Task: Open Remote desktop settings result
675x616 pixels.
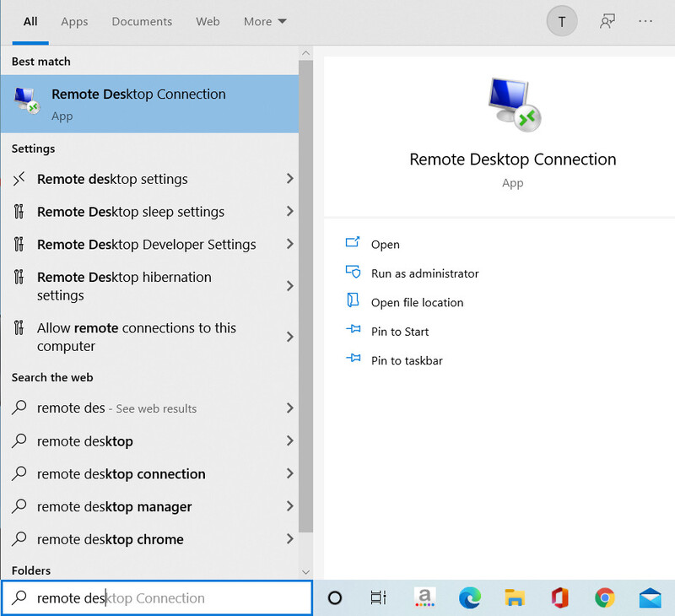Action: click(x=149, y=179)
